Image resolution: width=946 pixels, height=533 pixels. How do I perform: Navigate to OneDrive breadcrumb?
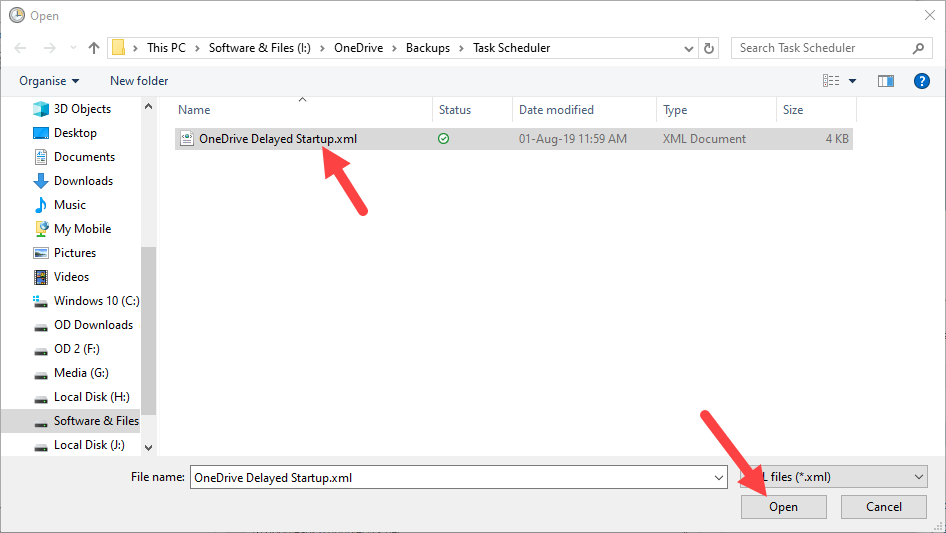coord(358,48)
